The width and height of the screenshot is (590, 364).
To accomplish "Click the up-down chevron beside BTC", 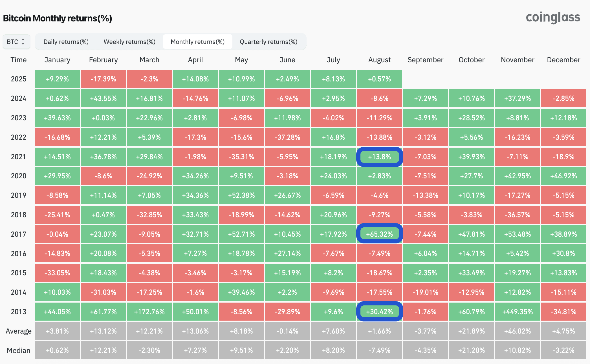I will pos(23,42).
